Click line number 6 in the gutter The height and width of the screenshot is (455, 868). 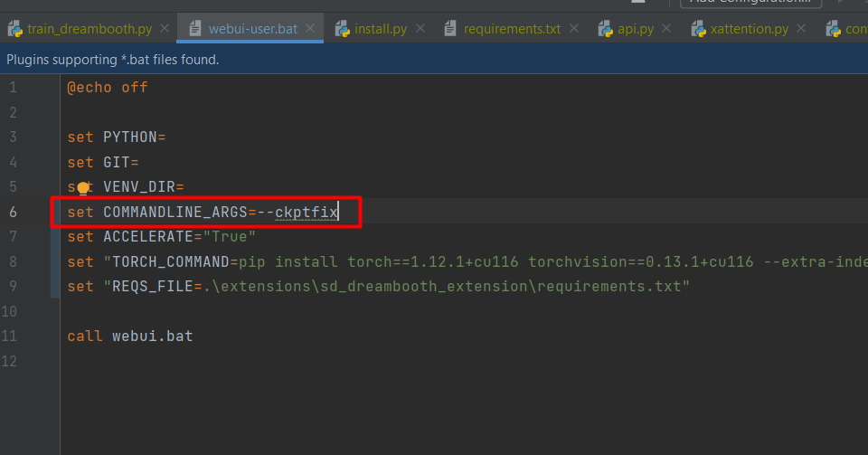(x=13, y=212)
